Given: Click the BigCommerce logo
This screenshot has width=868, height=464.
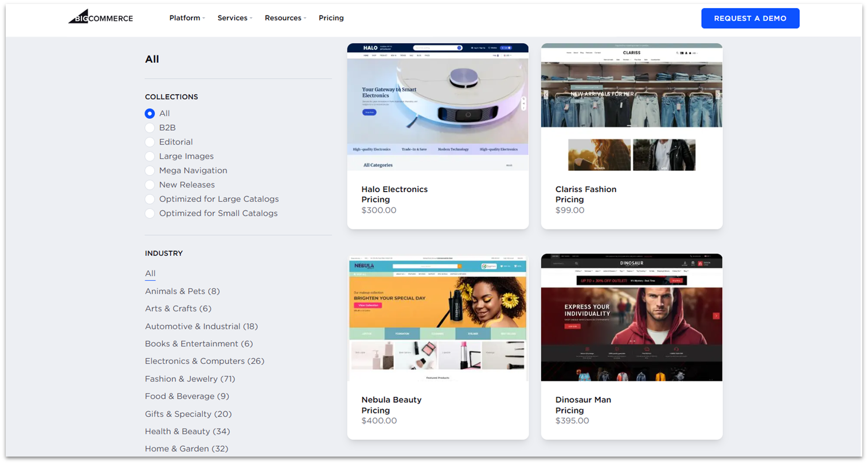Looking at the screenshot, I should [x=100, y=17].
